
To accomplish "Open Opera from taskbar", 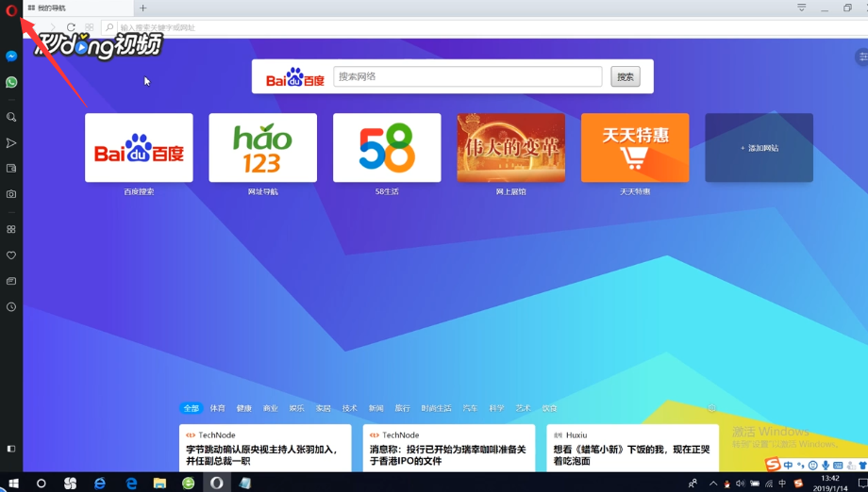I will 216,484.
